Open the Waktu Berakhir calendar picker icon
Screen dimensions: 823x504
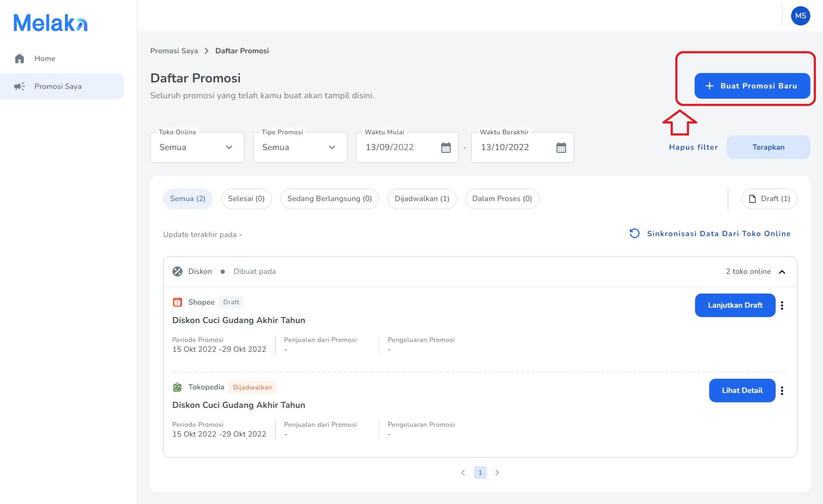561,147
